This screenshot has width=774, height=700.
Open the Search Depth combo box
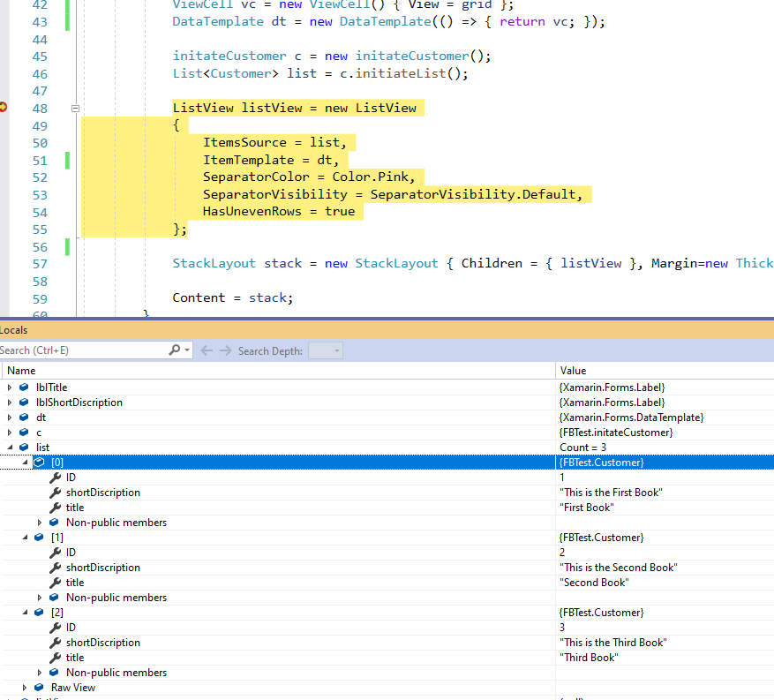[326, 350]
